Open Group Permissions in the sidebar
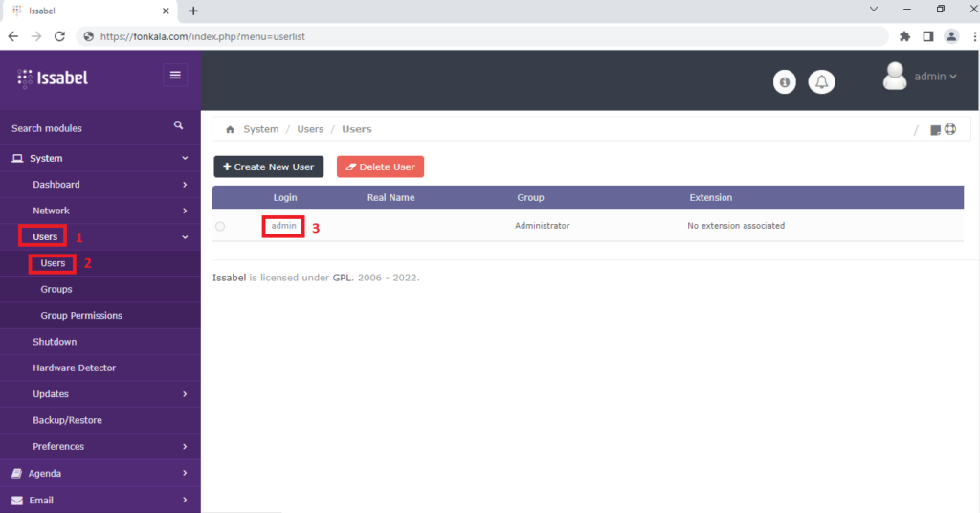 81,316
